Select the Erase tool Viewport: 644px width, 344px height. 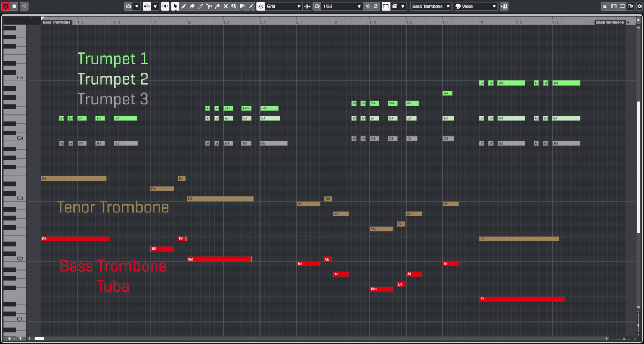click(192, 6)
